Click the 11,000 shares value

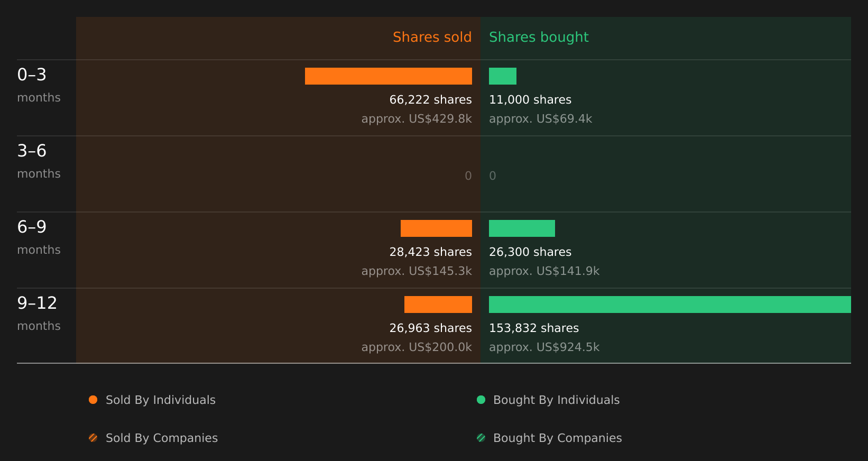point(530,100)
